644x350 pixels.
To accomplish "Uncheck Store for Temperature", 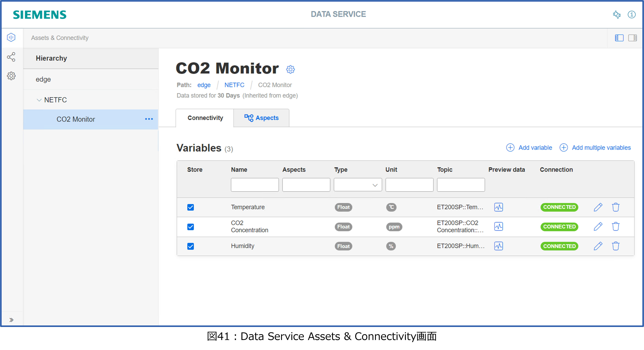I will (x=190, y=207).
